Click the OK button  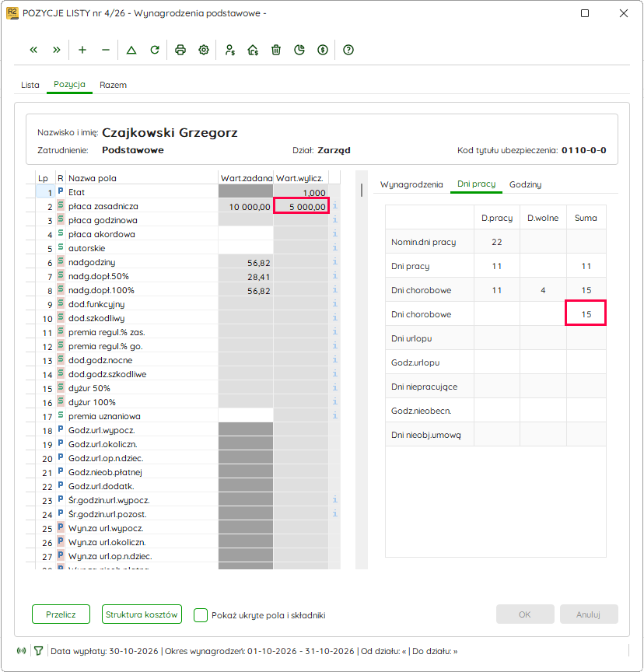525,614
